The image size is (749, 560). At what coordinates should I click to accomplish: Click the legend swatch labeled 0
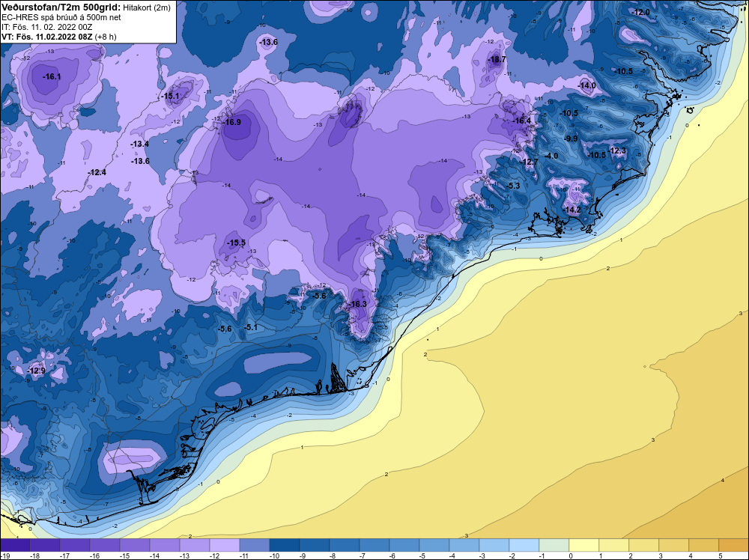click(x=584, y=545)
